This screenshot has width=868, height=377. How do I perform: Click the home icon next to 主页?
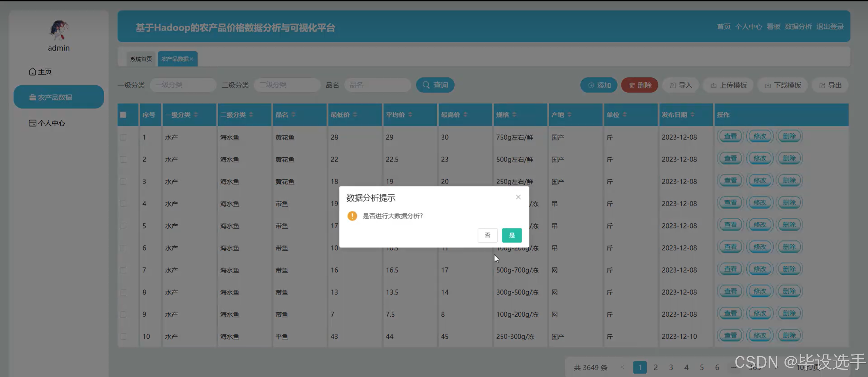tap(32, 72)
